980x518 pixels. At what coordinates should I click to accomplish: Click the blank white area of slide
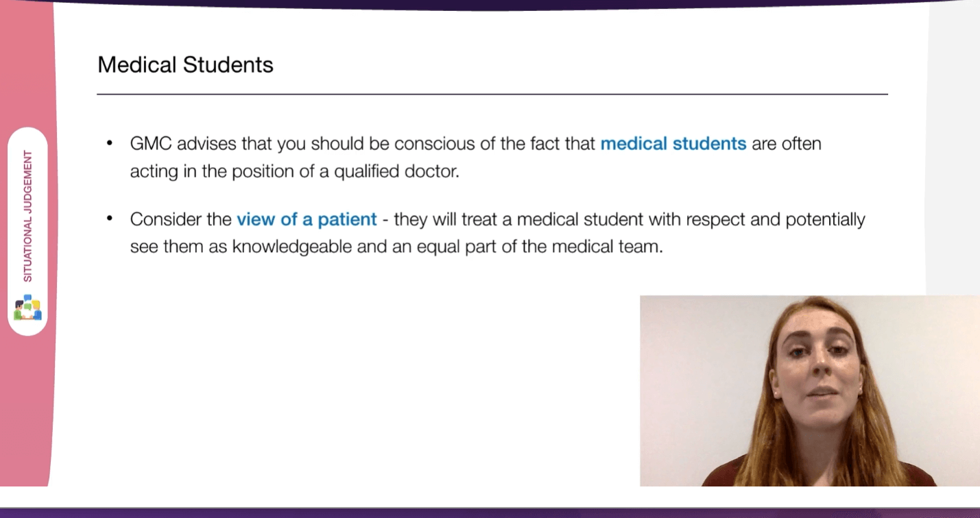click(x=343, y=377)
